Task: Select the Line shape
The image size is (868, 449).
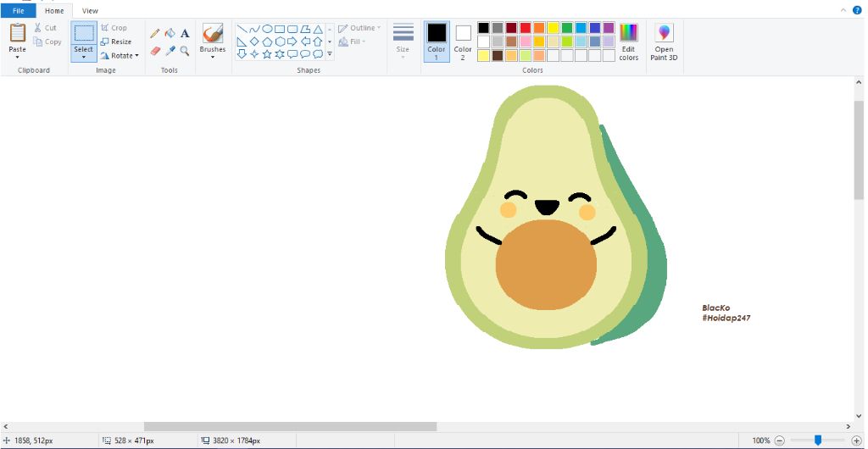Action: (x=242, y=30)
